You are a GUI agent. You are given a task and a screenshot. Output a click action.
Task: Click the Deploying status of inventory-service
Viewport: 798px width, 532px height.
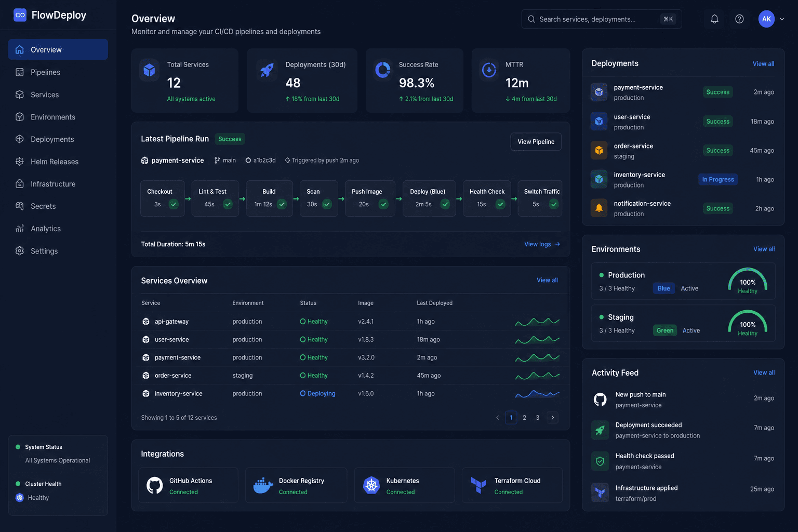(x=318, y=394)
